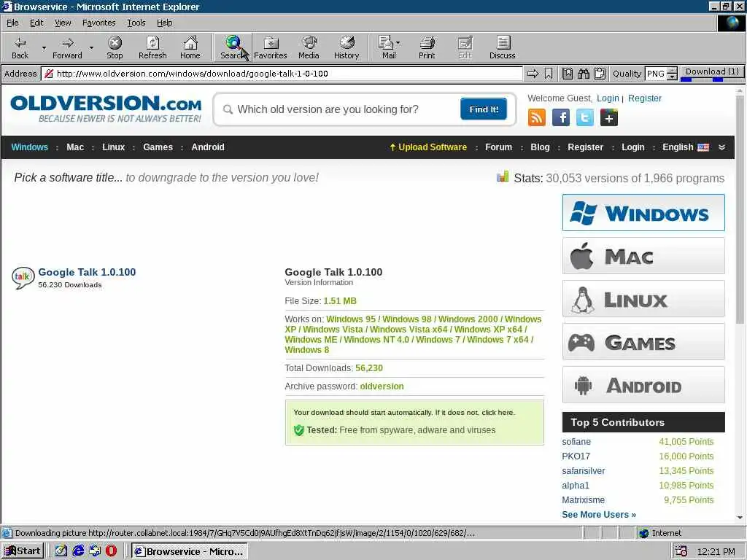Open Upload Software link
The height and width of the screenshot is (560, 747).
(x=428, y=147)
